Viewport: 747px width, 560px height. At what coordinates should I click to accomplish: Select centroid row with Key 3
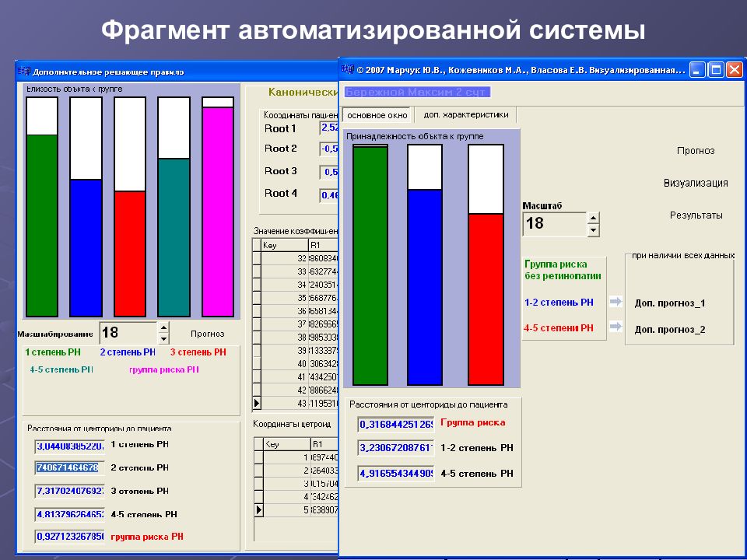pos(296,483)
